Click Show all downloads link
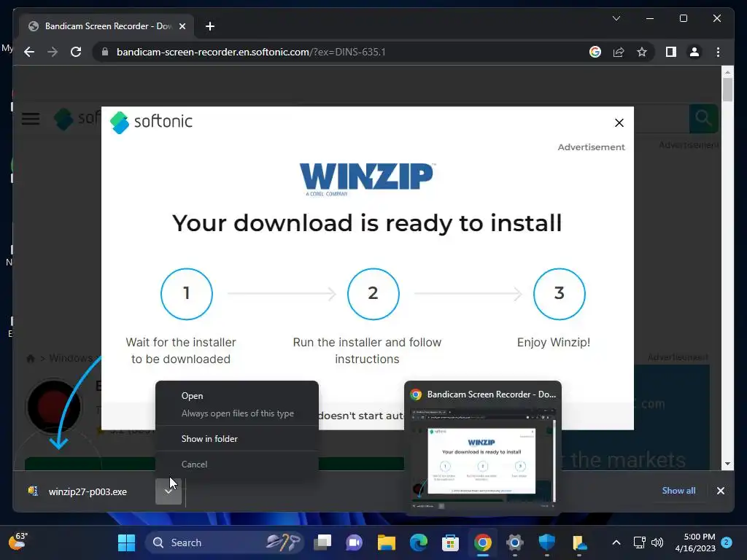This screenshot has width=747, height=560. pos(678,491)
